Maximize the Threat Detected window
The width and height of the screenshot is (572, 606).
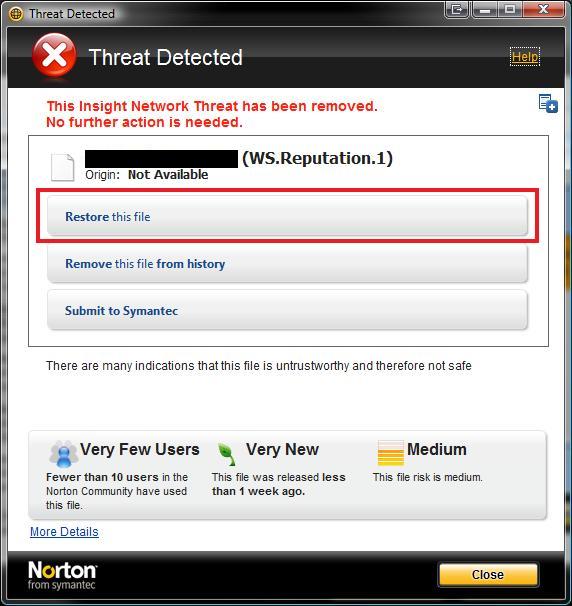[510, 9]
